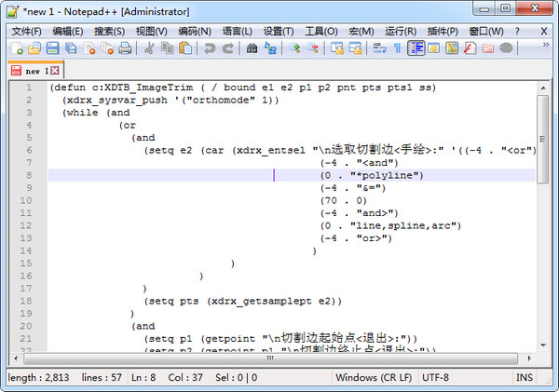Click the Find binoculars icon

coord(252,48)
